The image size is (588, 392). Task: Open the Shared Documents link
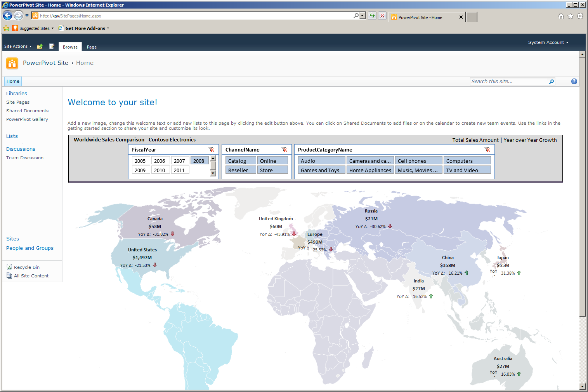click(27, 111)
